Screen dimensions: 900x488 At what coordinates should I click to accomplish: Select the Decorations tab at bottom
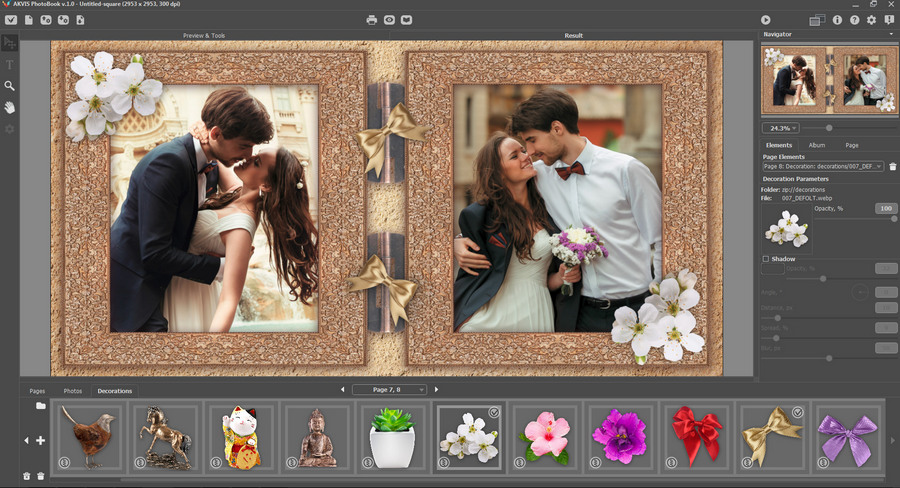coord(115,391)
